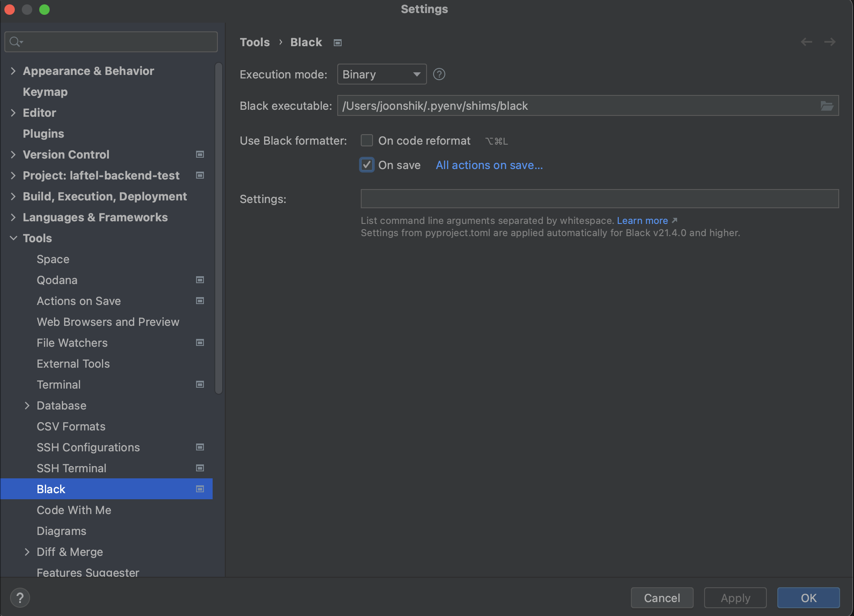Open the Execution mode Binary dropdown

(381, 74)
